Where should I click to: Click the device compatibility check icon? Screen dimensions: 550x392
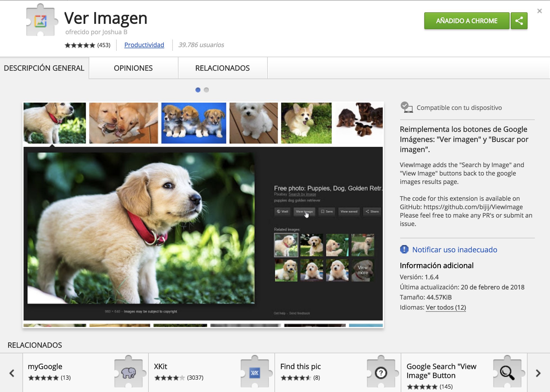click(407, 107)
